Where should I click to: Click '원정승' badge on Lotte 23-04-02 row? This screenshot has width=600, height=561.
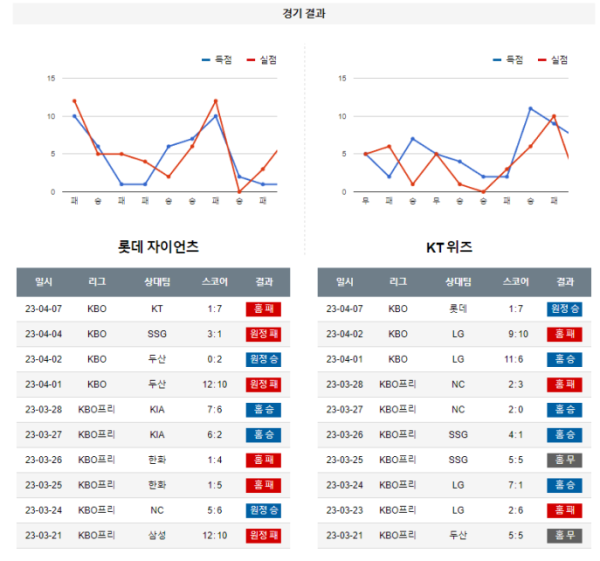click(263, 359)
